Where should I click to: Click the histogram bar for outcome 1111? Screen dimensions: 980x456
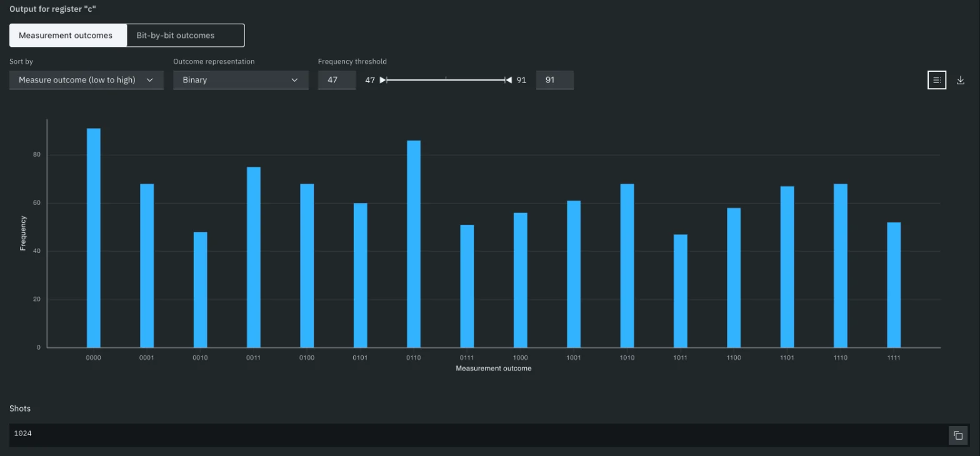point(894,285)
